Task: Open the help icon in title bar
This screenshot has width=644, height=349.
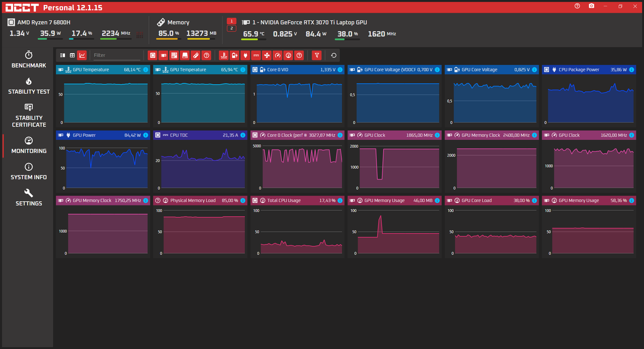Action: tap(577, 6)
